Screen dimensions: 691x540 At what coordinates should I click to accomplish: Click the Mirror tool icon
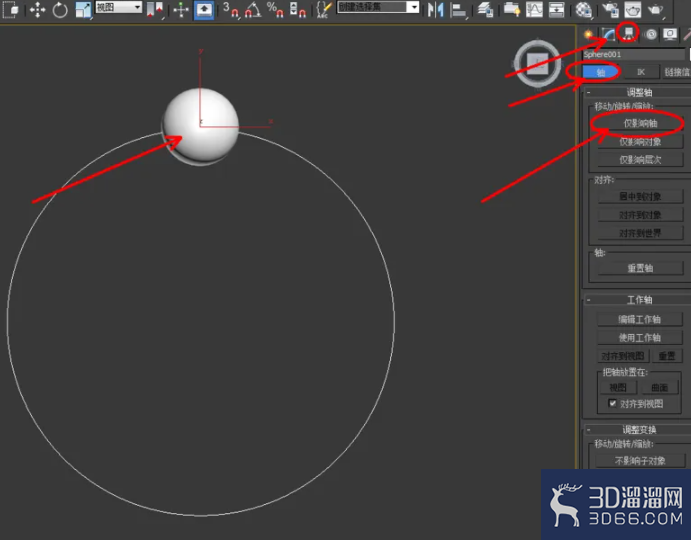pos(435,9)
